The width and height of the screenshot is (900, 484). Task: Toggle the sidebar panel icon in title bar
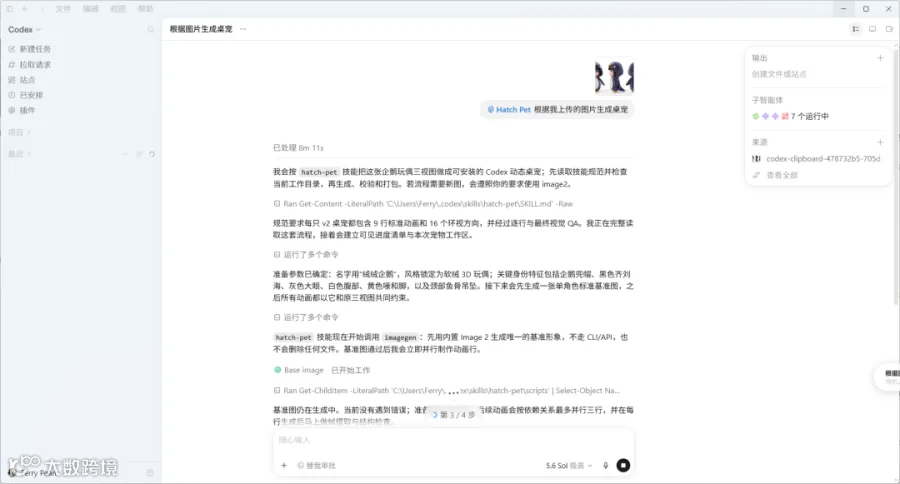(x=10, y=9)
